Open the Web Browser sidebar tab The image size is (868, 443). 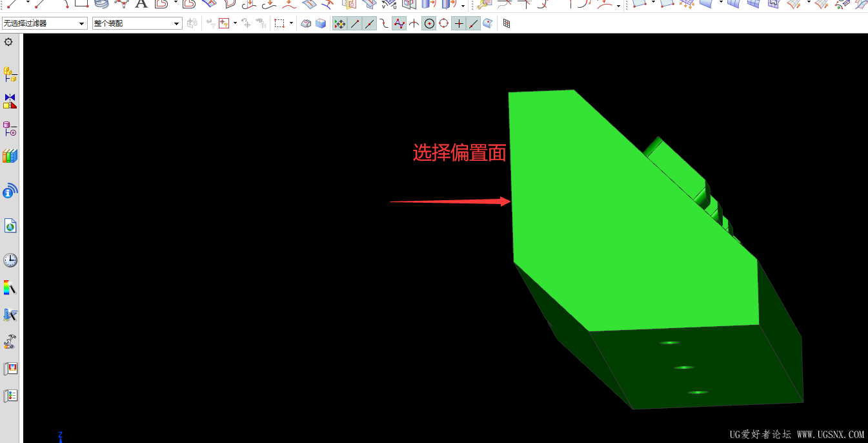point(10,225)
